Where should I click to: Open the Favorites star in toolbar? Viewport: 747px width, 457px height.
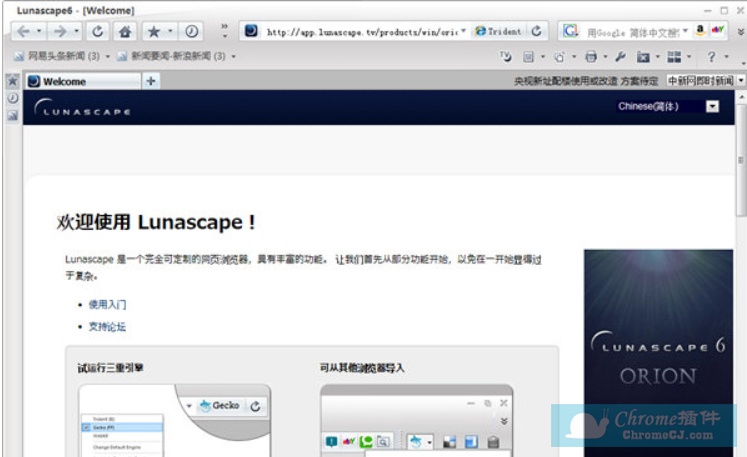[153, 31]
